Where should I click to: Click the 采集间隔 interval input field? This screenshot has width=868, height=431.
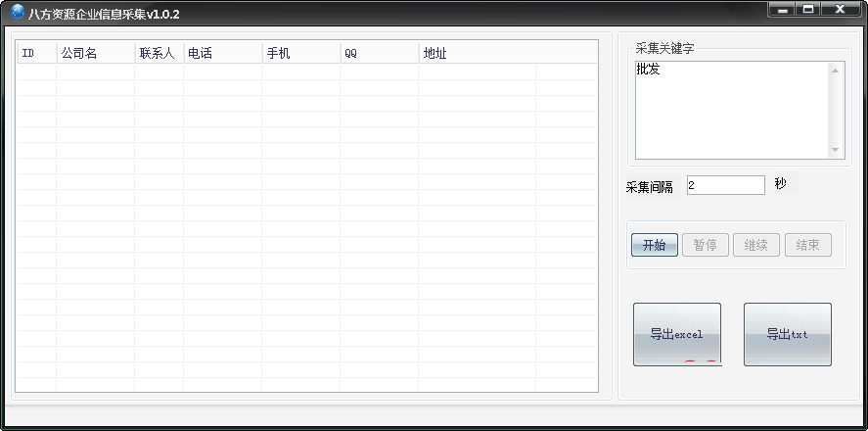(726, 185)
